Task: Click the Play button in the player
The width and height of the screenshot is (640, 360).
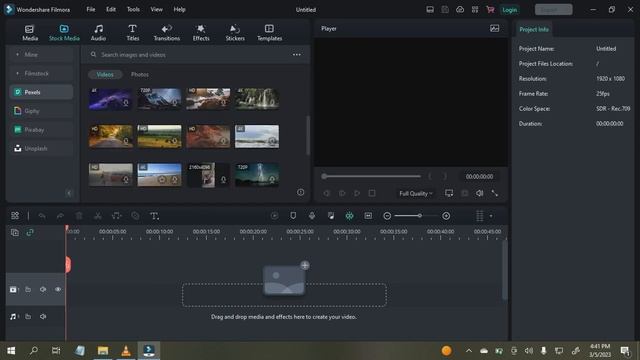Action: click(x=357, y=193)
